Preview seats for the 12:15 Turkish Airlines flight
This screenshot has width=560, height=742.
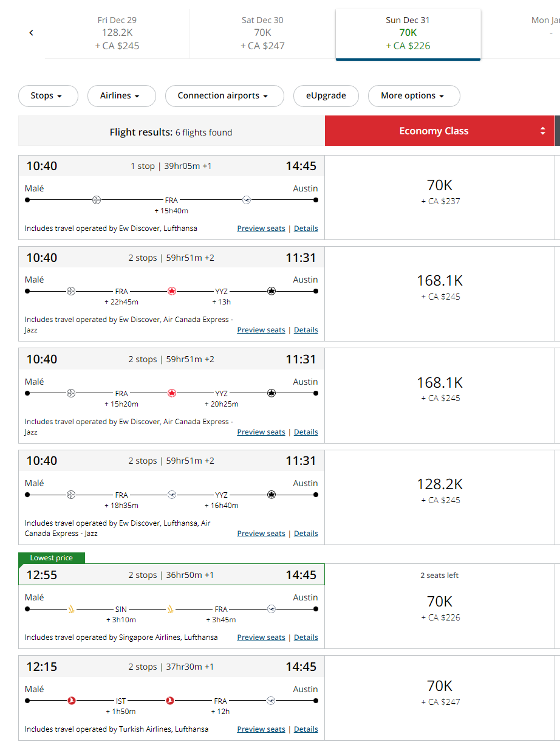[261, 729]
